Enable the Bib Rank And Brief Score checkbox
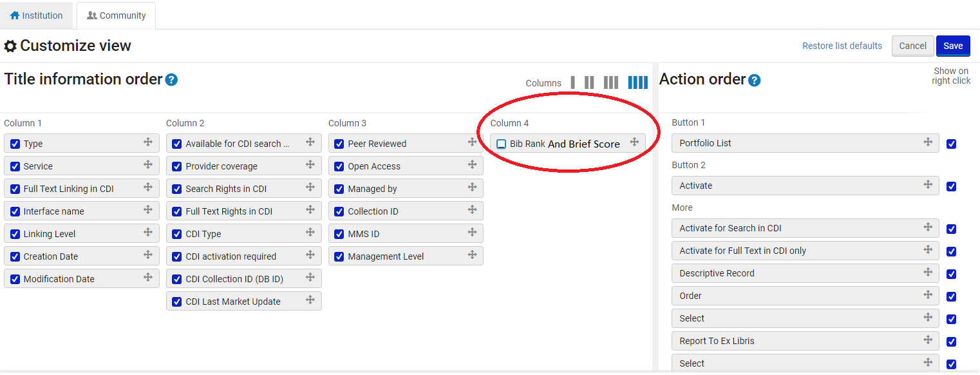Viewport: 980px width, 375px height. [502, 144]
